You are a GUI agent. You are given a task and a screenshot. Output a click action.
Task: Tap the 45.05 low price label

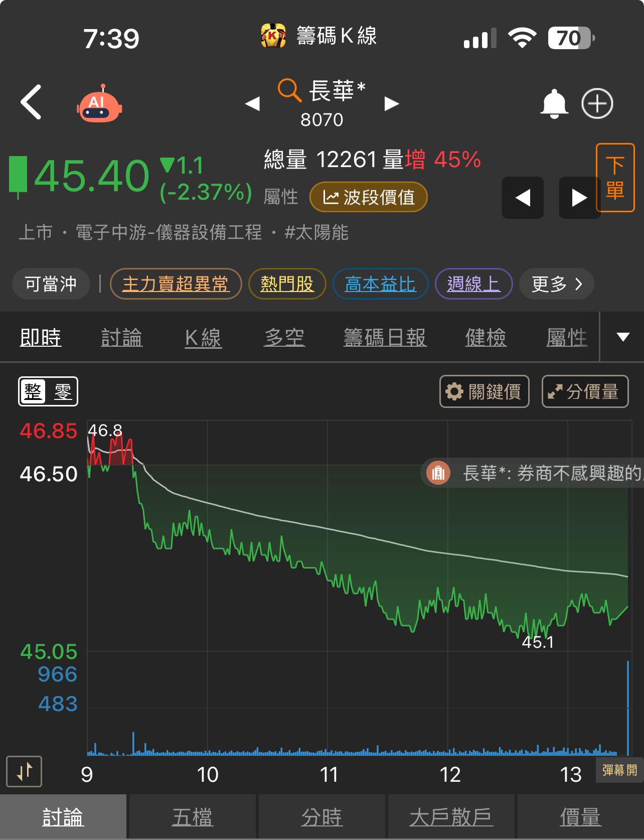pyautogui.click(x=49, y=652)
